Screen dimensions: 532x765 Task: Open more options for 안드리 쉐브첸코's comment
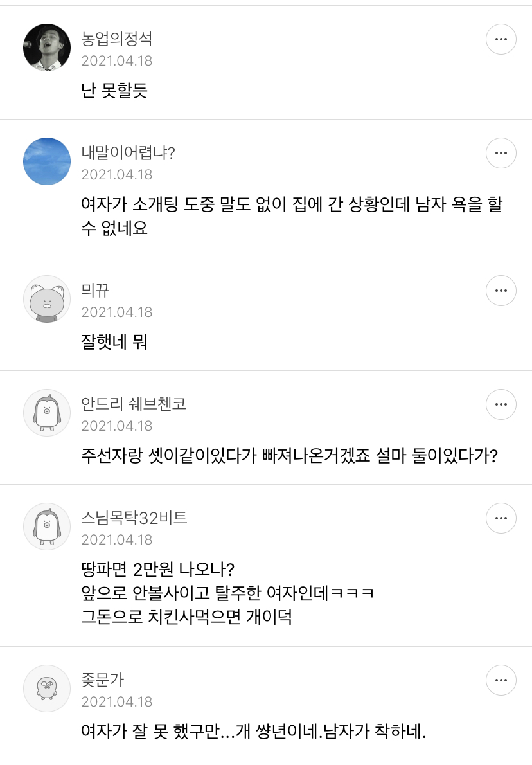coord(501,405)
